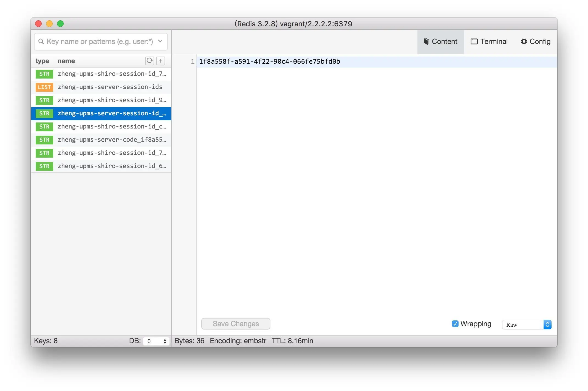Click the search magnifier icon
The height and width of the screenshot is (391, 588).
pos(41,41)
